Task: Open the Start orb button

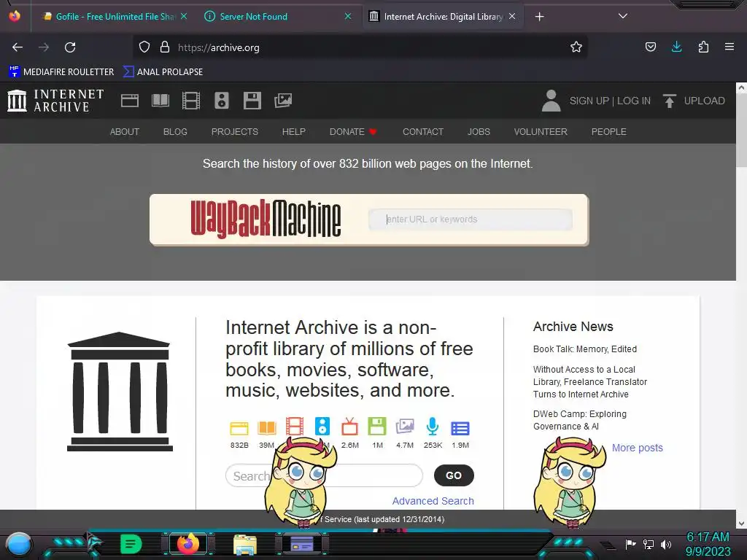Action: pos(18,544)
